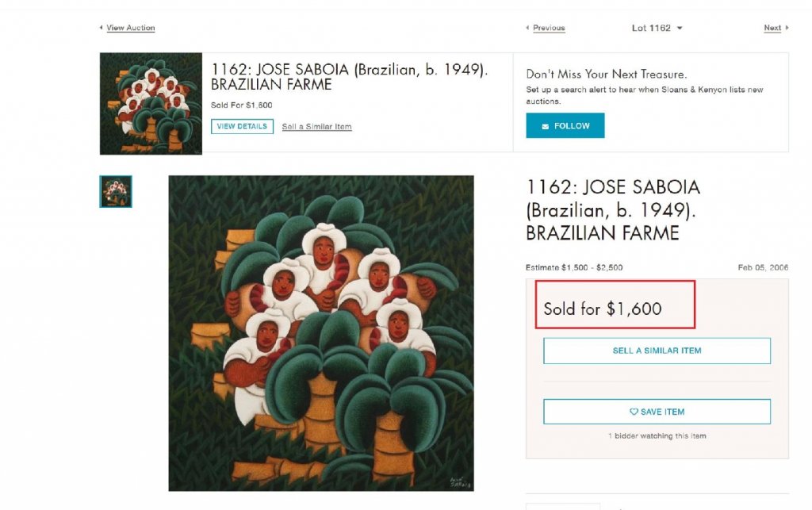Image resolution: width=812 pixels, height=510 pixels.
Task: Click the large Brazilian Farme painting image
Action: coord(320,333)
